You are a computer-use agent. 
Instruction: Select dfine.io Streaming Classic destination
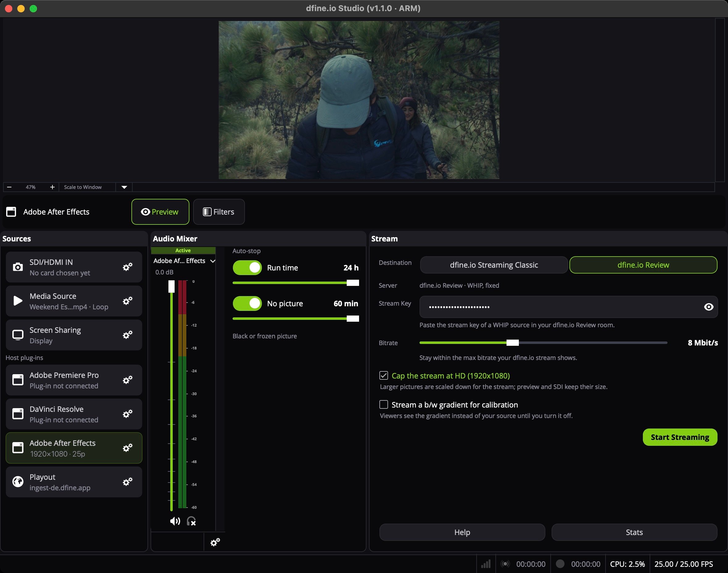pyautogui.click(x=494, y=265)
